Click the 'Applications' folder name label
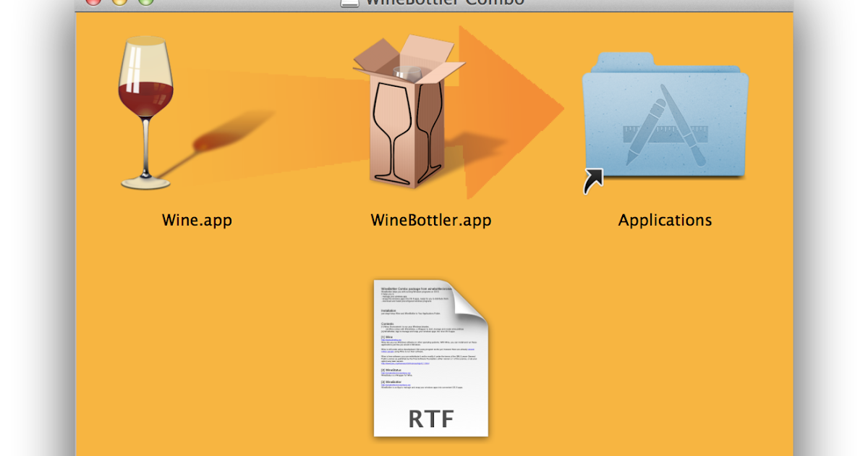The height and width of the screenshot is (456, 868). 665,220
